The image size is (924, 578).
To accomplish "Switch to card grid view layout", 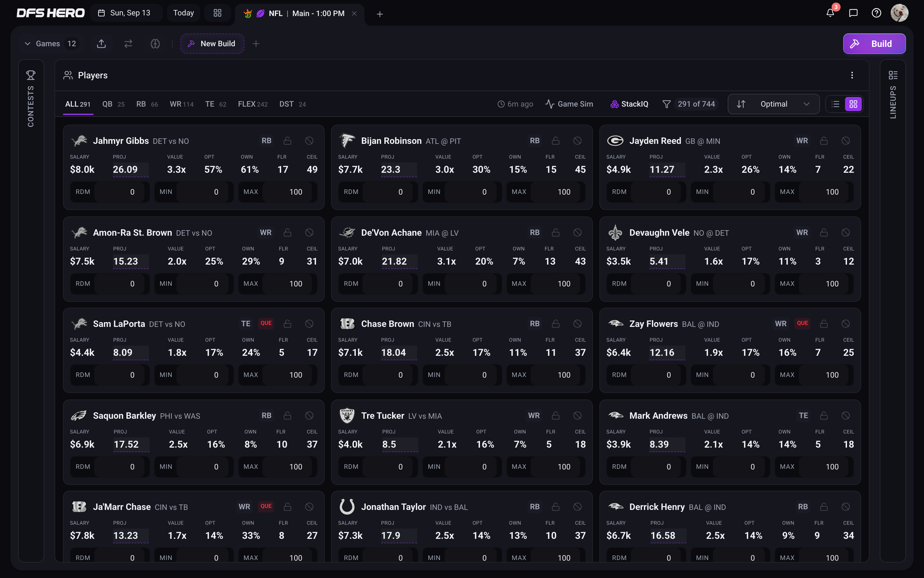I will click(x=853, y=104).
